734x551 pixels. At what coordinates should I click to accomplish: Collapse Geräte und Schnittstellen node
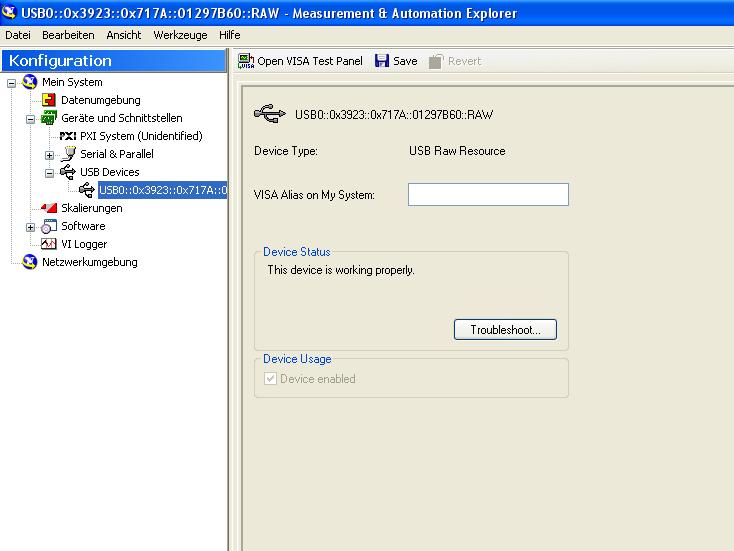[x=30, y=119]
